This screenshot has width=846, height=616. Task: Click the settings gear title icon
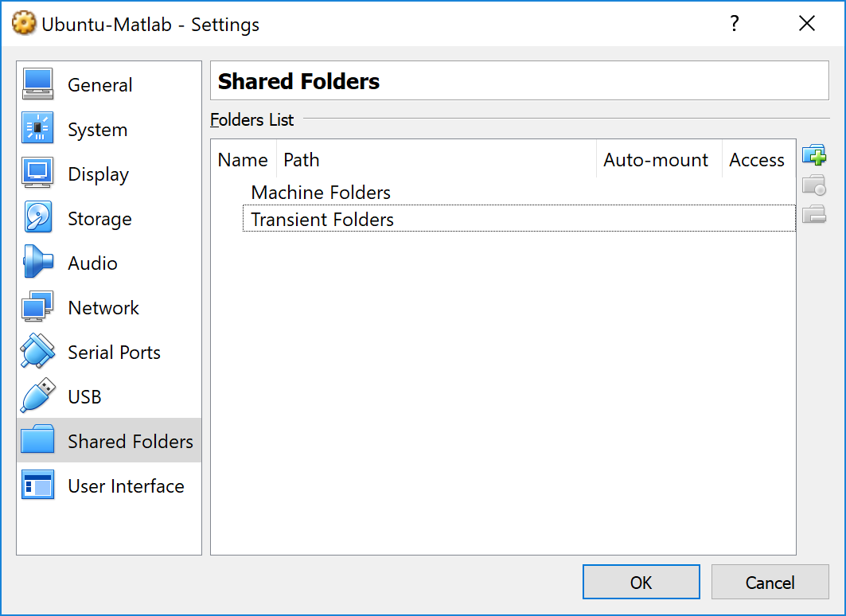[24, 24]
